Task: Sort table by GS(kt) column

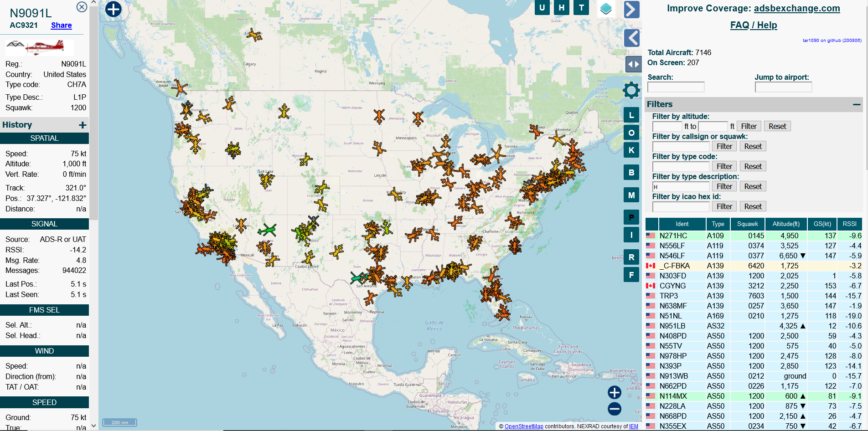Action: point(822,224)
